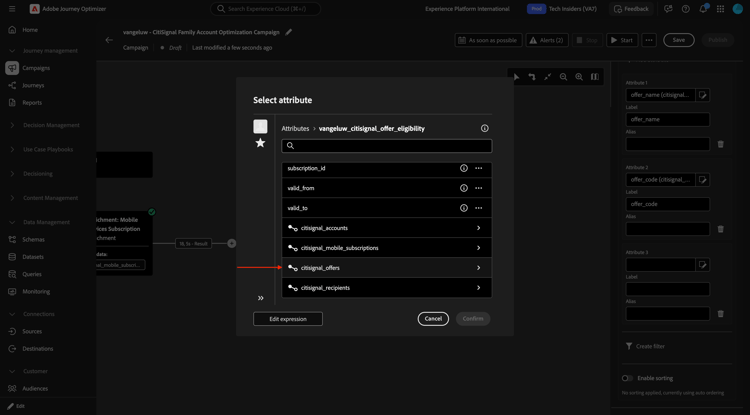Click the canvas auto-arrange arrows icon

coord(531,76)
